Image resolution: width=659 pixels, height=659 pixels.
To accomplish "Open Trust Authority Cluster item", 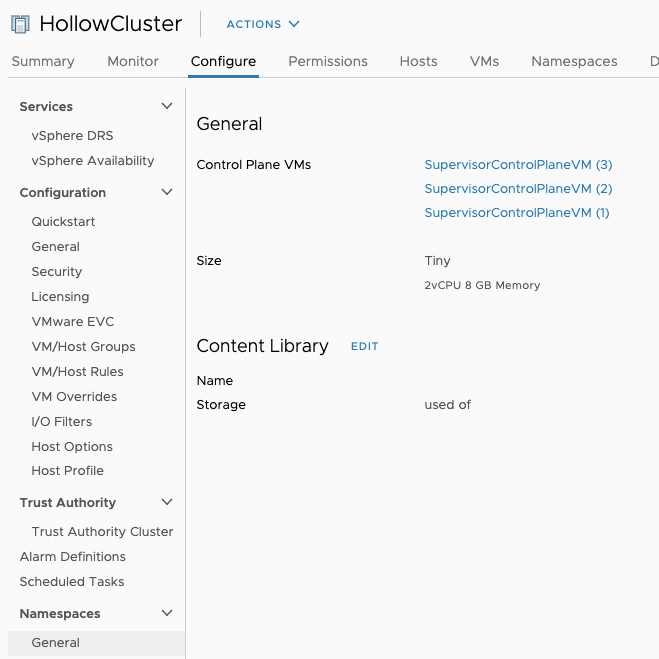I will point(102,531).
